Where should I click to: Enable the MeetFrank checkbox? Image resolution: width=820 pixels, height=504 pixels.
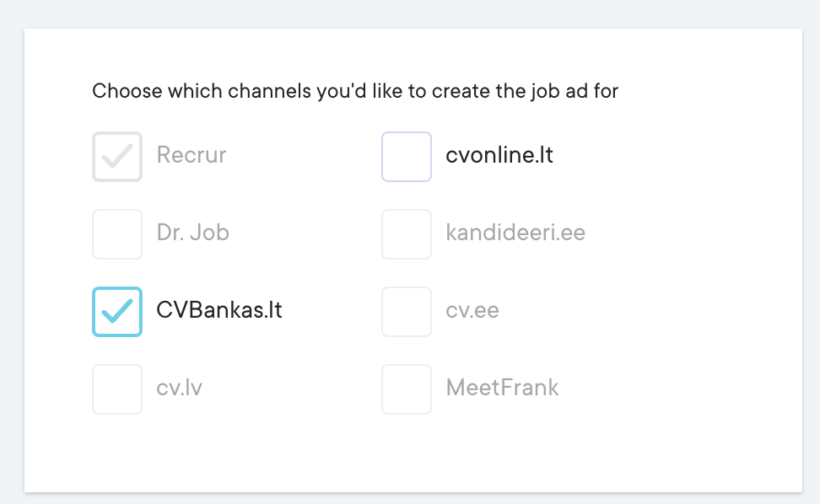click(x=407, y=389)
